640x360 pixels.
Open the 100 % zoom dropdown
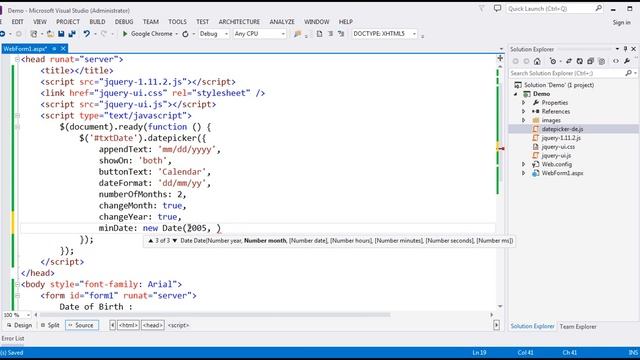[x=28, y=315]
